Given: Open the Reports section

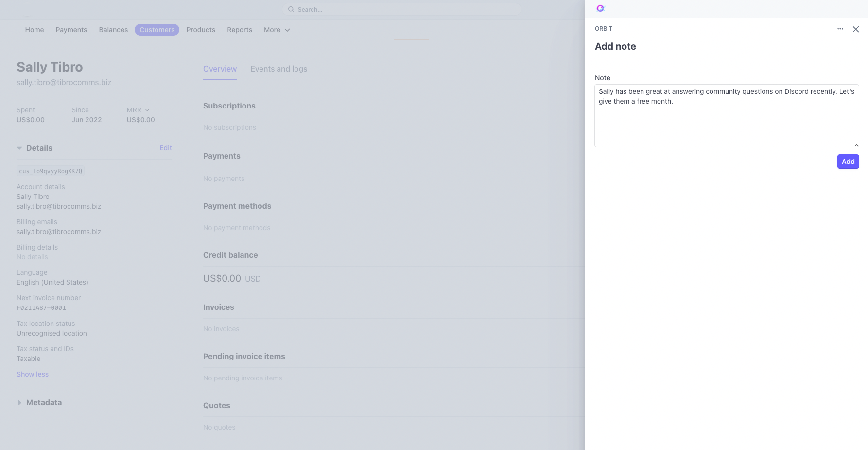Looking at the screenshot, I should 239,30.
